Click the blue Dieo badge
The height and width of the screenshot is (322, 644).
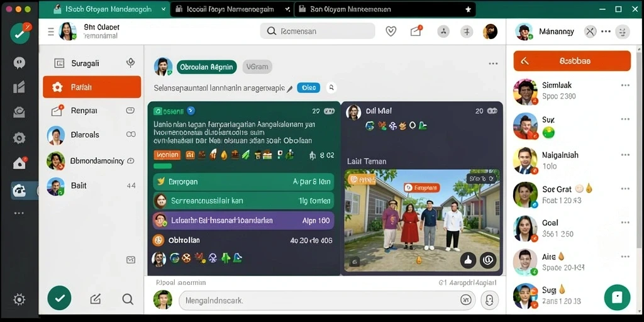308,87
